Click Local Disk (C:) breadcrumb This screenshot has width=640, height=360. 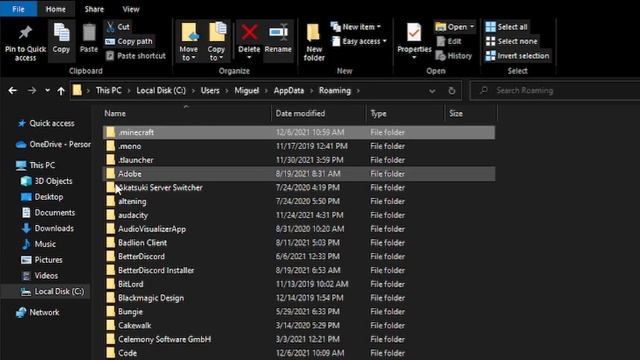(161, 91)
